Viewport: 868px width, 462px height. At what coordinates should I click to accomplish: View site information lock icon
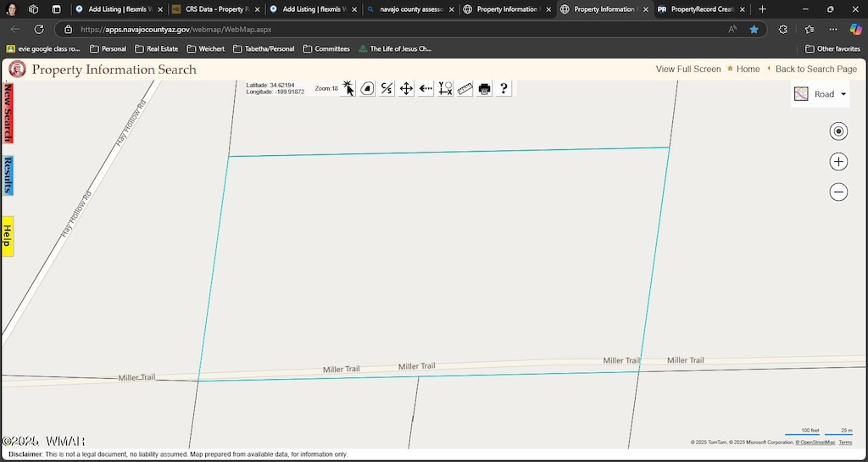tap(68, 30)
